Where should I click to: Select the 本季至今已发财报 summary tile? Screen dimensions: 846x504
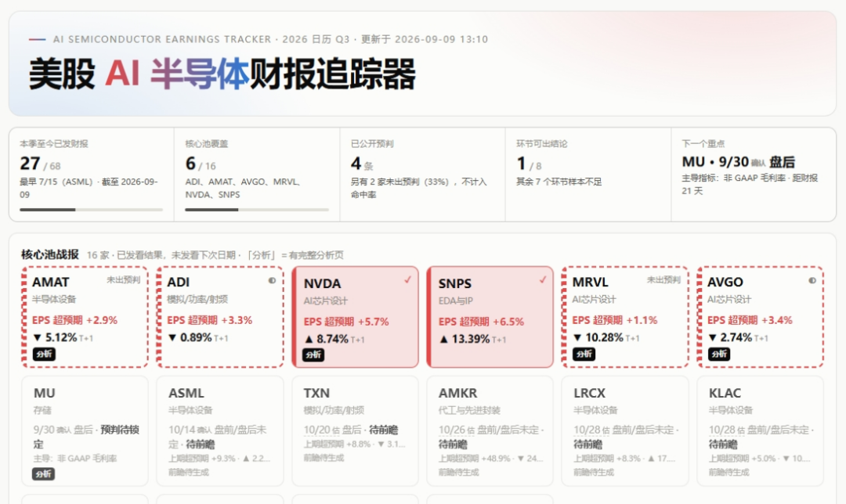click(x=91, y=175)
